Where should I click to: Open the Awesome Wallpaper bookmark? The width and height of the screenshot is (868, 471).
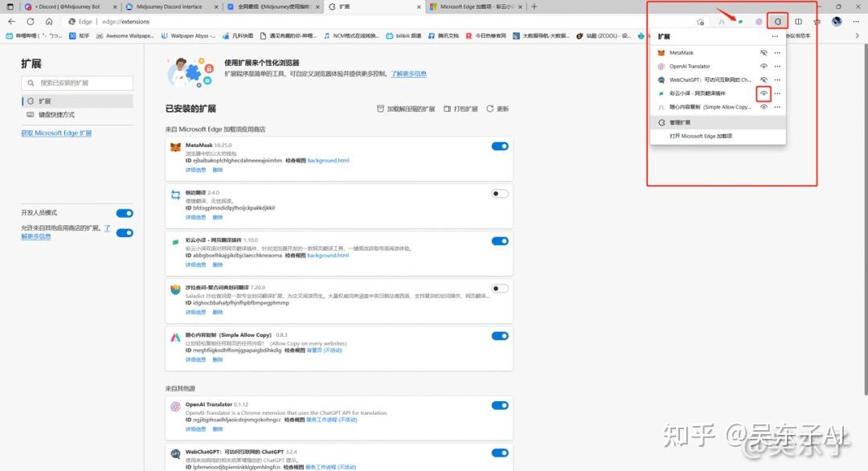click(125, 35)
